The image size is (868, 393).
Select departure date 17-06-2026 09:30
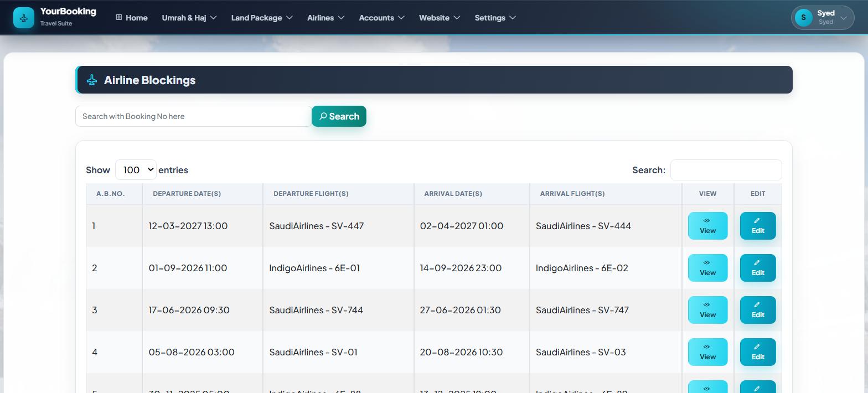pos(189,310)
